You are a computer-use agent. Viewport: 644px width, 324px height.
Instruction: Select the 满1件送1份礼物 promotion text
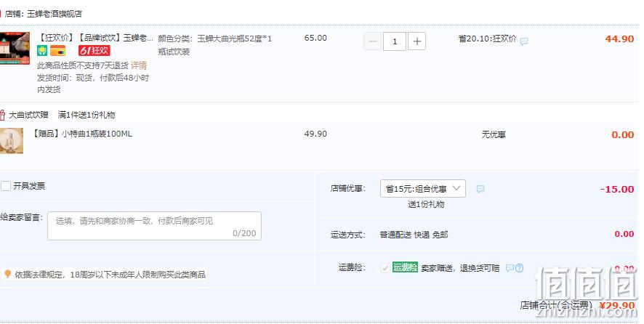click(x=86, y=115)
